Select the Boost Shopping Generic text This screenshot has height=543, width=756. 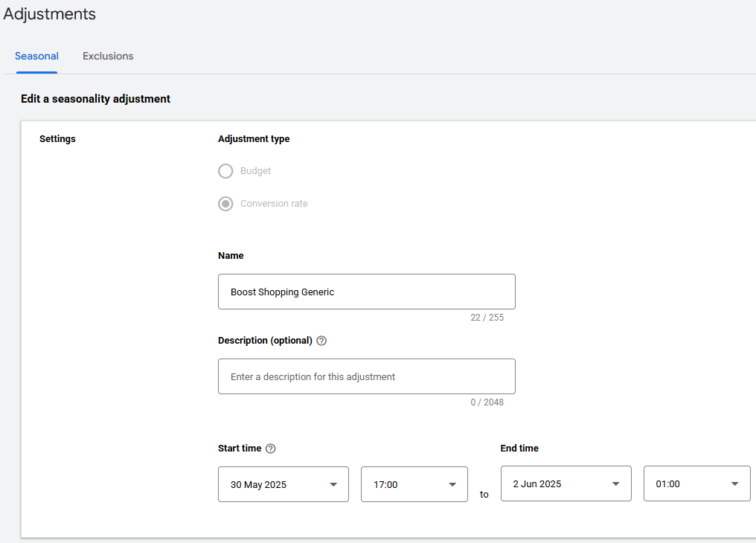point(282,292)
